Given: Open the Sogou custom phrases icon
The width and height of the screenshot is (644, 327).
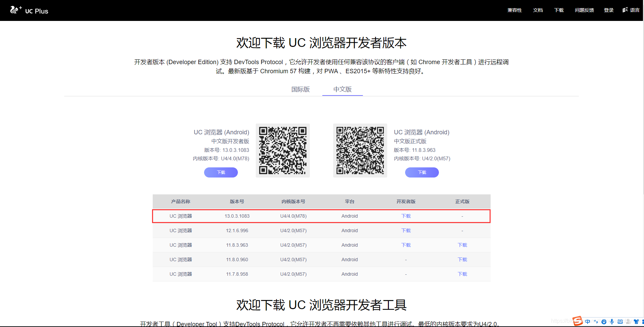Looking at the screenshot, I should [x=628, y=321].
